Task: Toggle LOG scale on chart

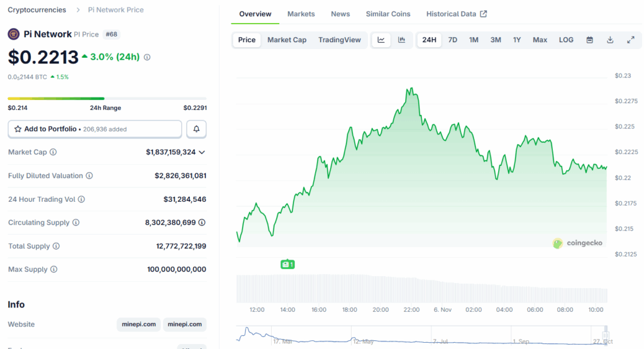Action: click(566, 40)
